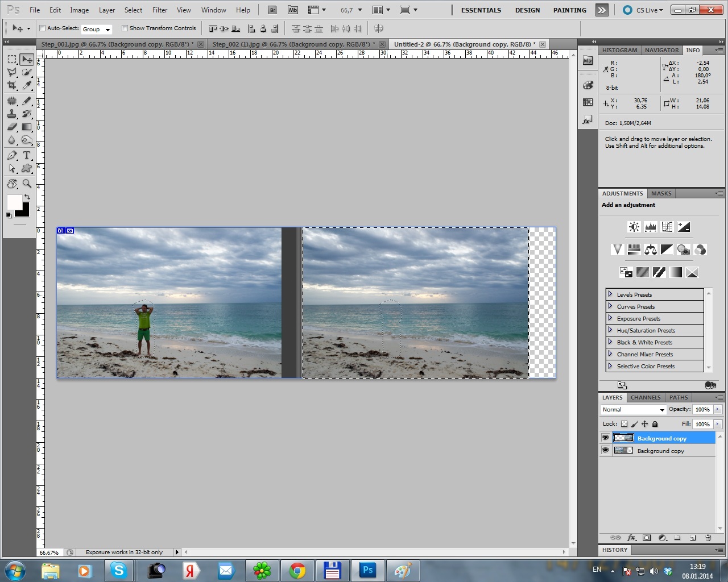This screenshot has height=582, width=728.
Task: Switch to the PAINTING workspace
Action: [569, 10]
